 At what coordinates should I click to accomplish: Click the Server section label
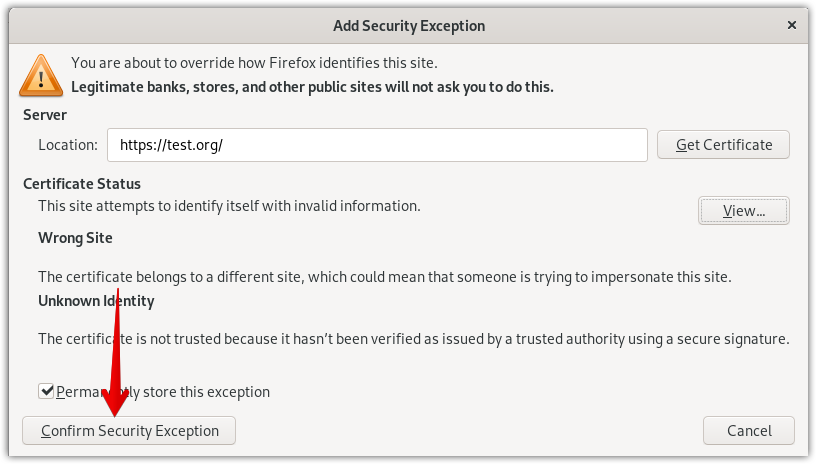[45, 115]
